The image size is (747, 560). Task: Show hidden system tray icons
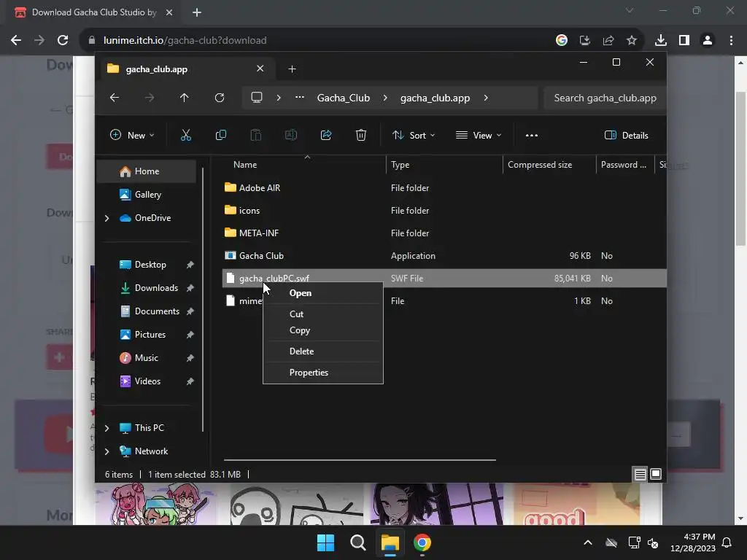point(588,542)
